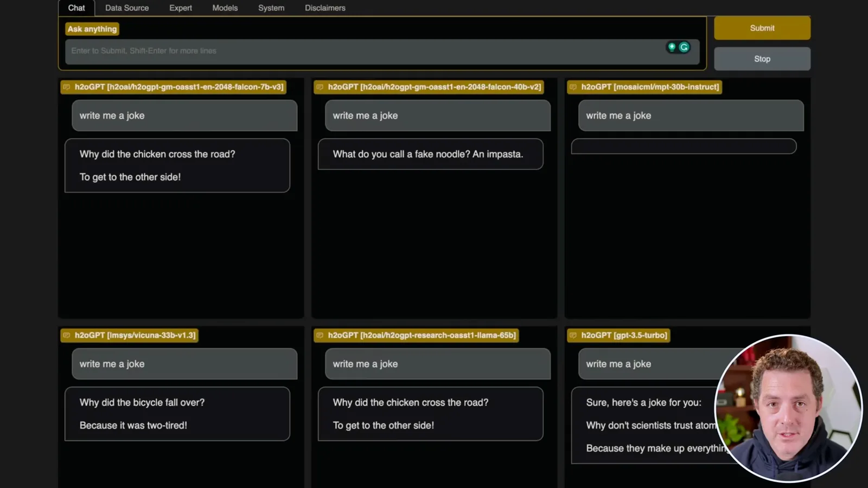Viewport: 868px width, 488px height.
Task: Click the mosaicml/mpt-30b-instruct model label
Action: [x=645, y=87]
